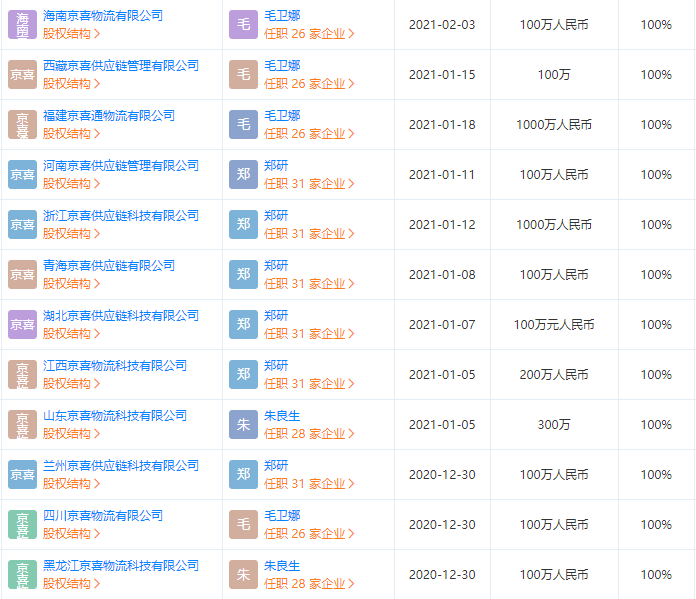Select capital cell 300万
The height and width of the screenshot is (599, 696).
554,425
